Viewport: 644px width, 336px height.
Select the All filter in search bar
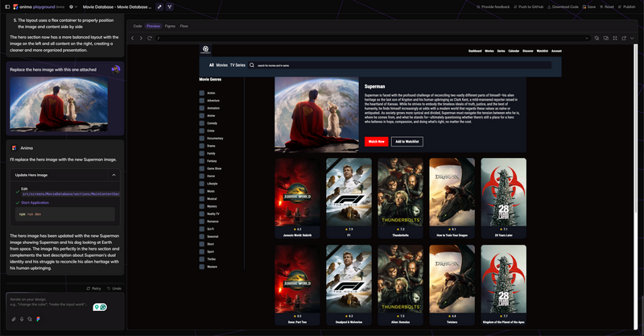(212, 65)
